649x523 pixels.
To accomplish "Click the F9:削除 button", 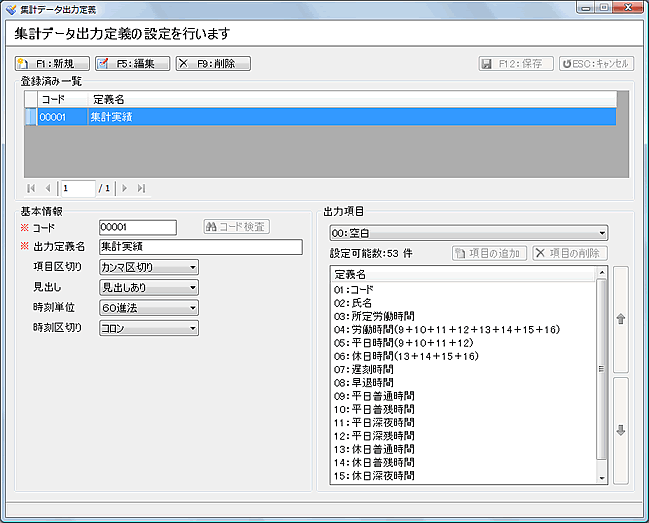I will tap(213, 63).
